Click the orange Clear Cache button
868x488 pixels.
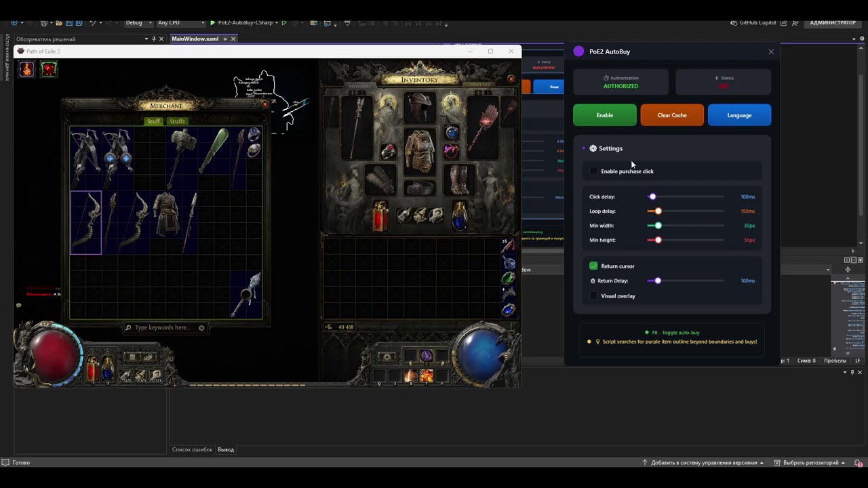click(x=672, y=115)
